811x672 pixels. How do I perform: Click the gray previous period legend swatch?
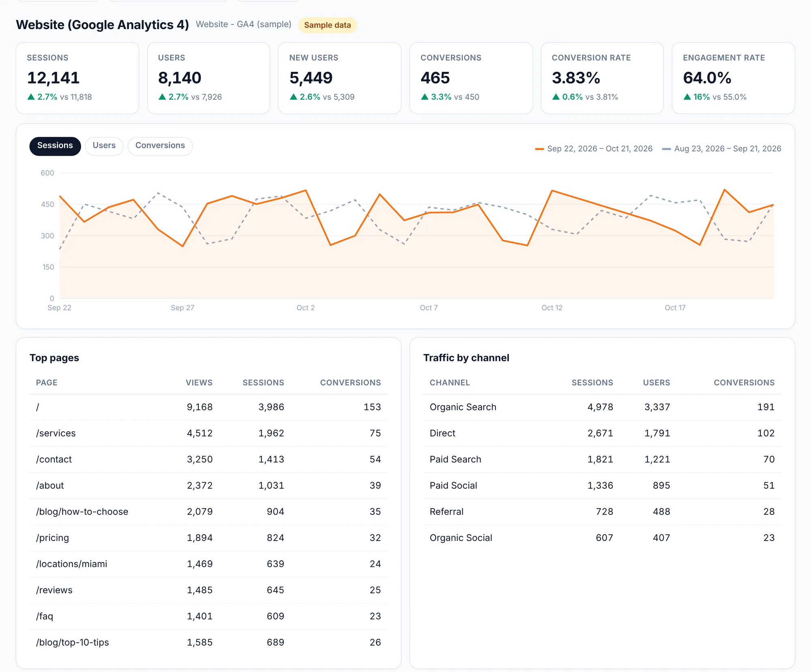coord(666,149)
